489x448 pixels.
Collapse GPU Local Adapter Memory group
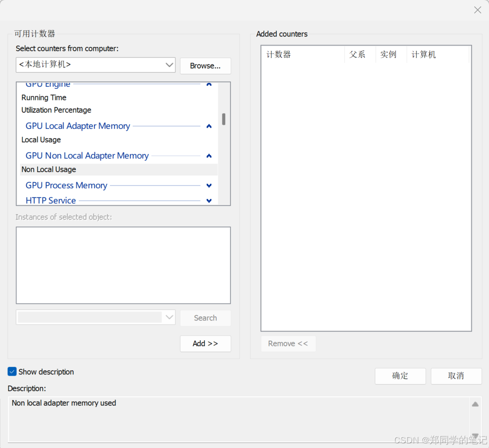[x=209, y=126]
